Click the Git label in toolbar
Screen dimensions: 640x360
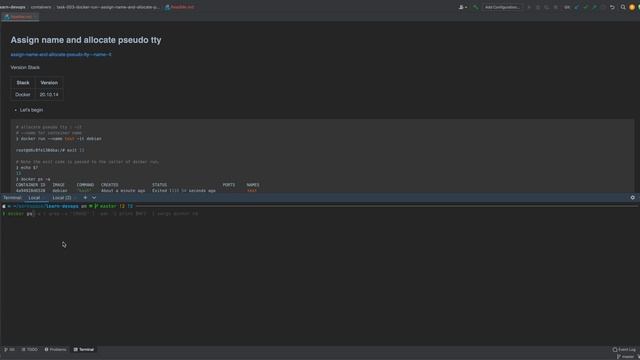[567, 7]
